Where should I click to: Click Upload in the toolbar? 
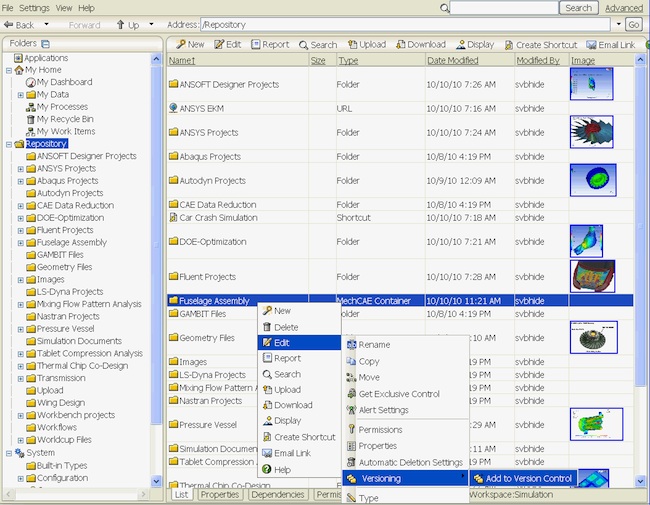pos(367,44)
